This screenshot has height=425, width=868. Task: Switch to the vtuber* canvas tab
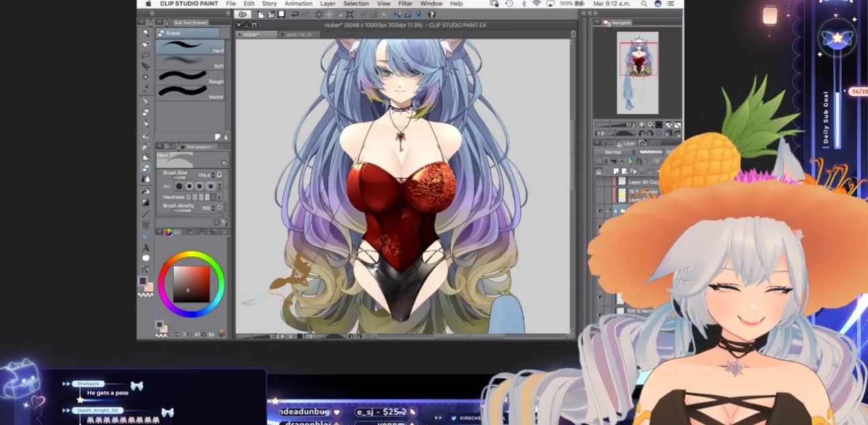coord(256,34)
